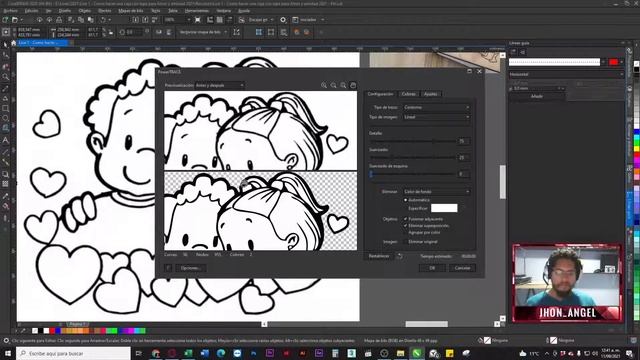This screenshot has width=640, height=360.
Task: Click the zoom in icon in PowerTRACE
Action: (x=324, y=85)
